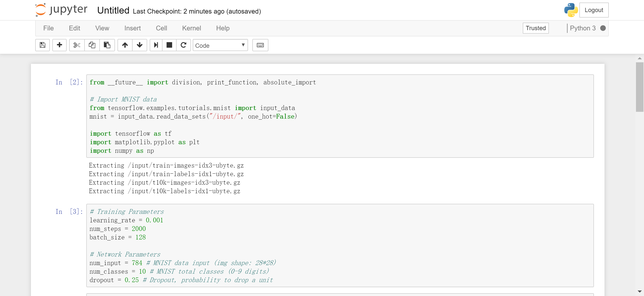Open the File menu
Viewport: 644px width, 296px height.
tap(48, 28)
